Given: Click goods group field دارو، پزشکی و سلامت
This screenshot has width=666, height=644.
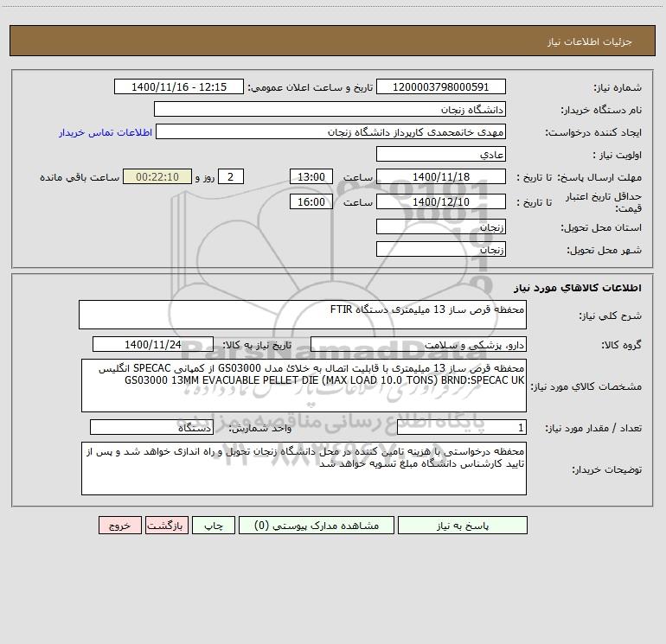Looking at the screenshot, I should point(419,344).
